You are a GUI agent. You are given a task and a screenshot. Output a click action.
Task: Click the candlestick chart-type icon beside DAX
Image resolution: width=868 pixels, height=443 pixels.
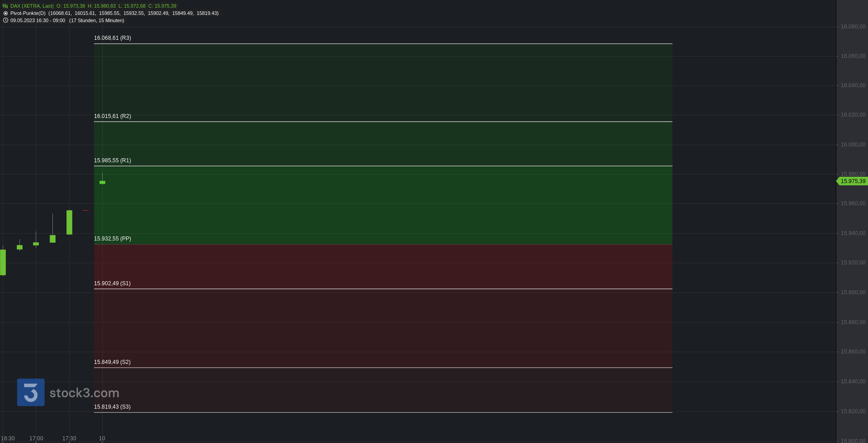pyautogui.click(x=5, y=6)
